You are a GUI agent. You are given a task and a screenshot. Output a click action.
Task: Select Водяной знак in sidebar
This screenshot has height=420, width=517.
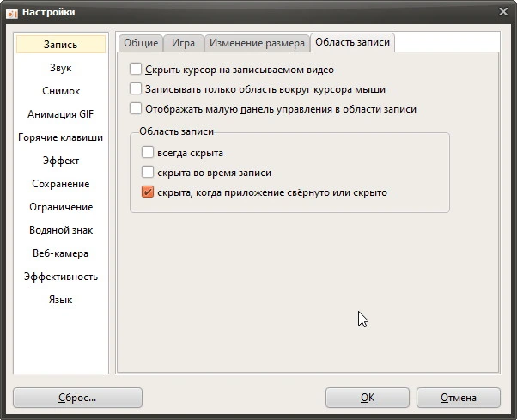tap(61, 230)
